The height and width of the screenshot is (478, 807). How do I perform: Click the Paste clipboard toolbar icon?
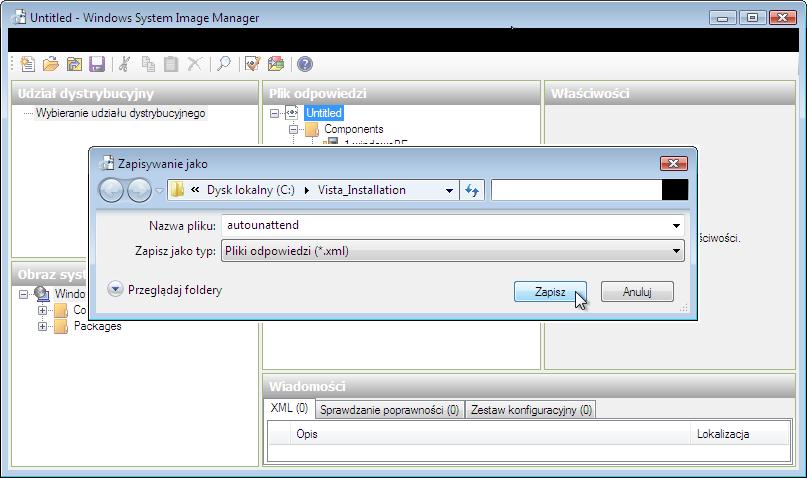coord(171,64)
